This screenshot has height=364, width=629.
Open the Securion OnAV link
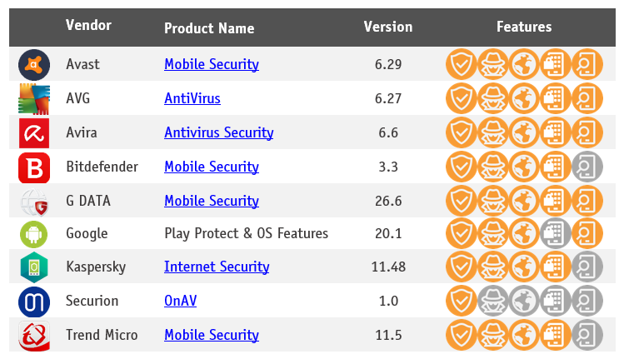point(180,301)
